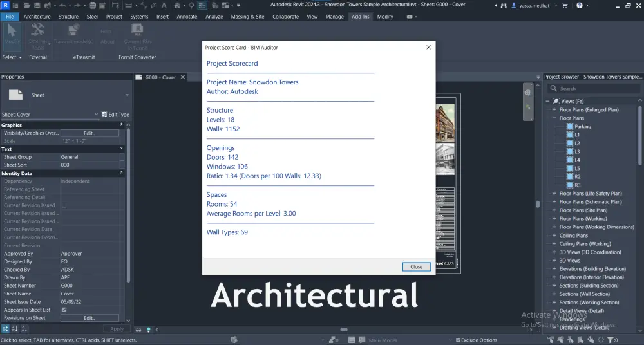The width and height of the screenshot is (644, 345).
Task: Open Default 3D View house icon
Action: (177, 5)
